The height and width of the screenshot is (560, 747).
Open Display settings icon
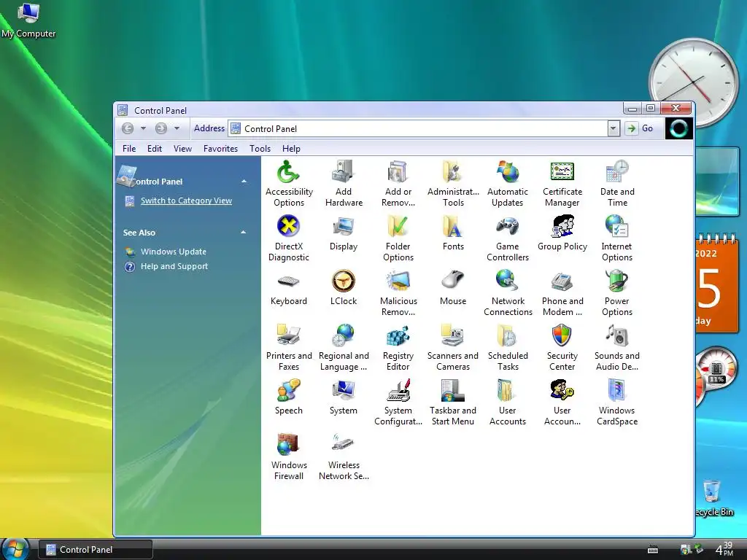[x=343, y=226]
